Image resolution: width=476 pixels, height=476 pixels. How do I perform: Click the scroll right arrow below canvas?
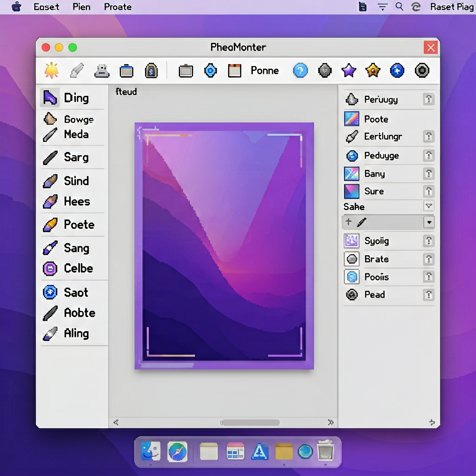click(331, 422)
